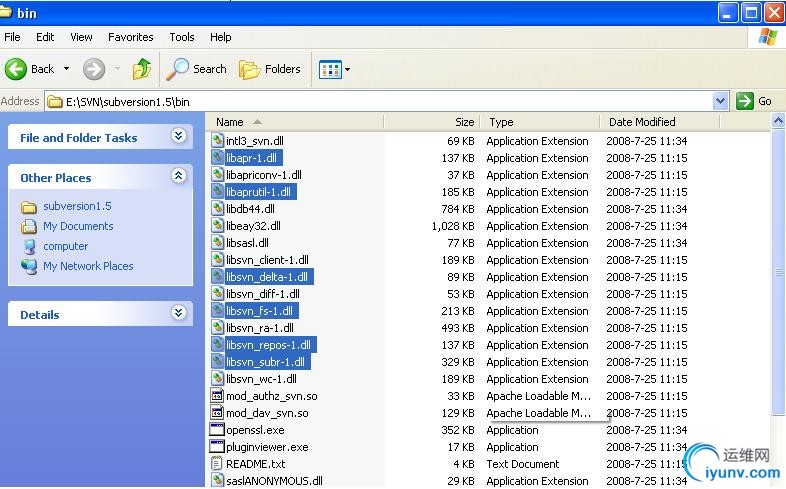Image resolution: width=786 pixels, height=489 pixels.
Task: Select saslANONYMOUS.dll file icon
Action: 217,480
